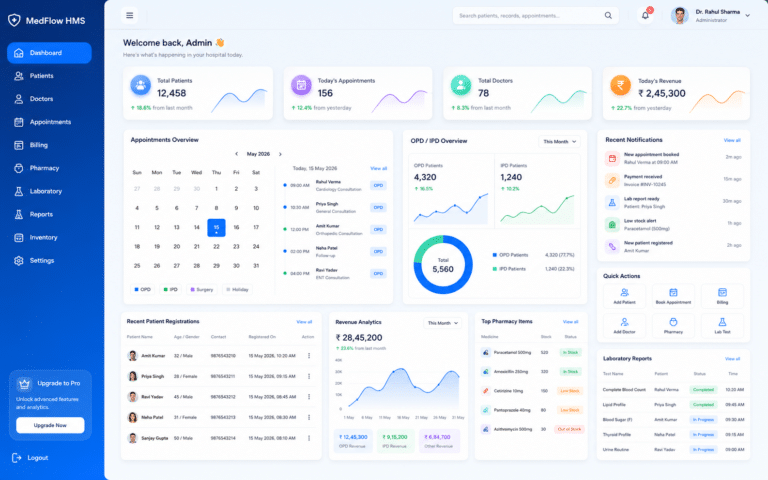The image size is (768, 480).
Task: Toggle the IPD calendar legend filter
Action: [x=170, y=289]
